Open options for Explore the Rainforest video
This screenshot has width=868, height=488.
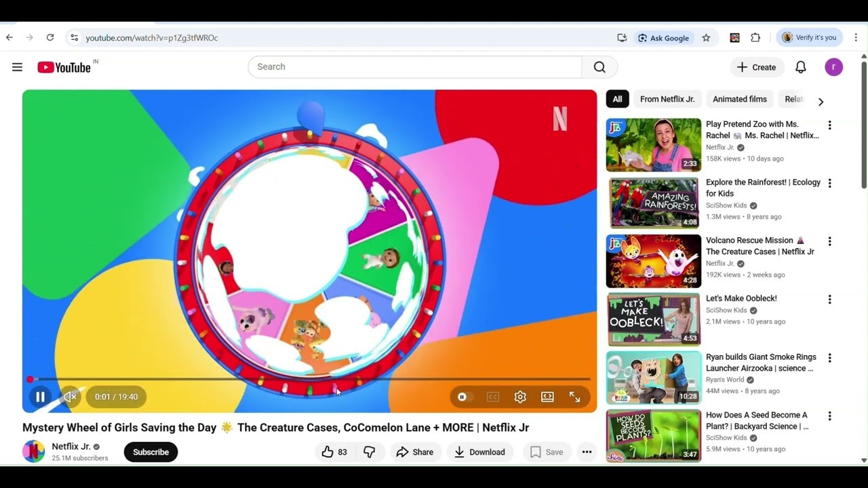tap(829, 184)
